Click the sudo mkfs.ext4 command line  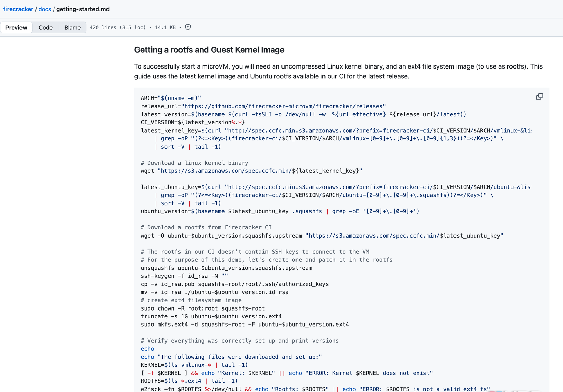coord(245,324)
